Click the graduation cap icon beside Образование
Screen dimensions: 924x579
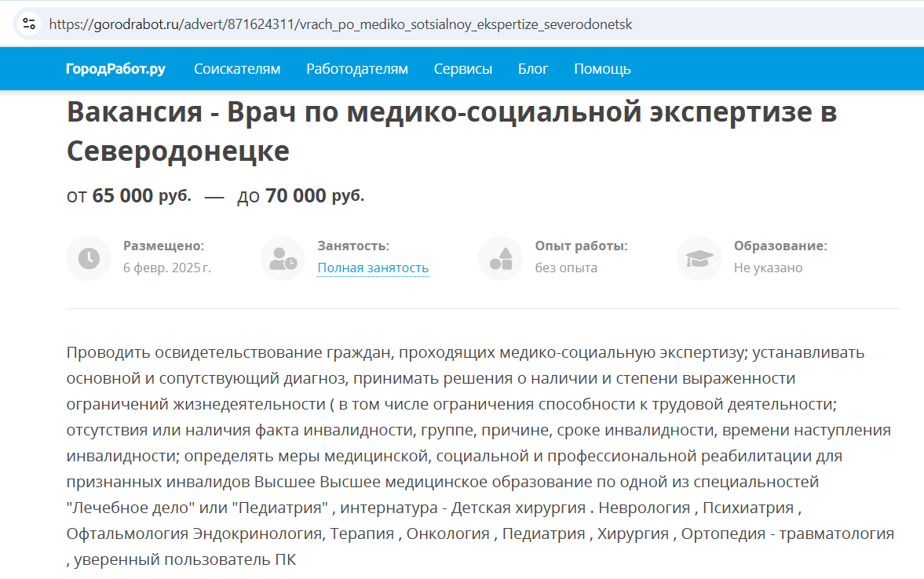tap(699, 258)
